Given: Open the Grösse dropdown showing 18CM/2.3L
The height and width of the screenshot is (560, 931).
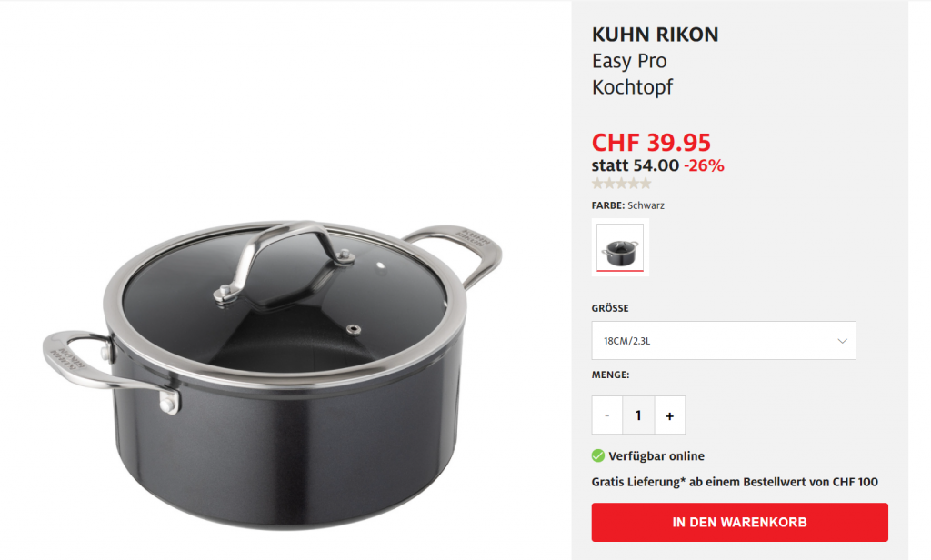Looking at the screenshot, I should coord(724,340).
